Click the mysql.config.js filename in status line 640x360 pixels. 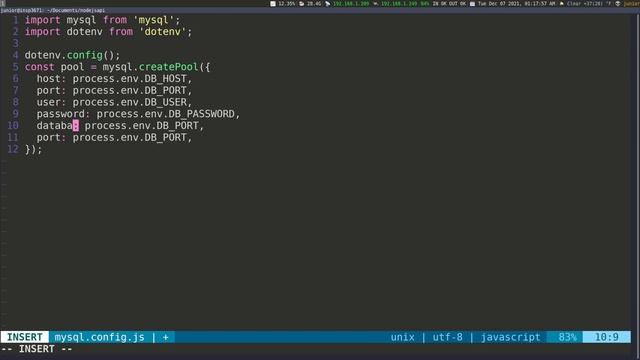click(x=100, y=337)
